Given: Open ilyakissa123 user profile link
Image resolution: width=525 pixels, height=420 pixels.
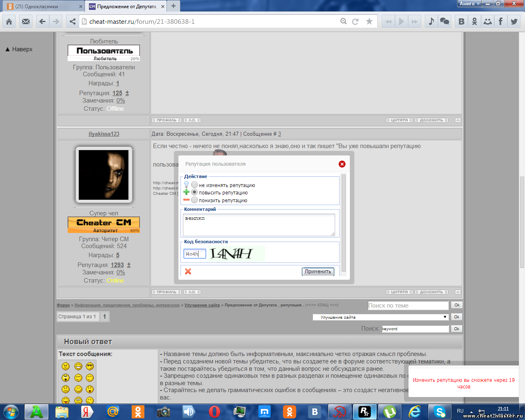Looking at the screenshot, I should (104, 134).
